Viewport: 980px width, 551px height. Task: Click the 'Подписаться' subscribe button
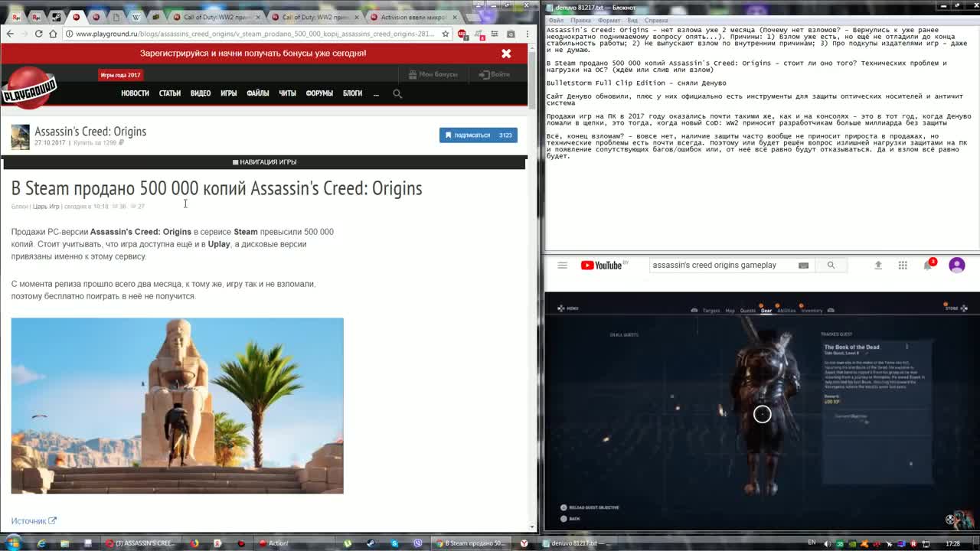[x=479, y=135]
